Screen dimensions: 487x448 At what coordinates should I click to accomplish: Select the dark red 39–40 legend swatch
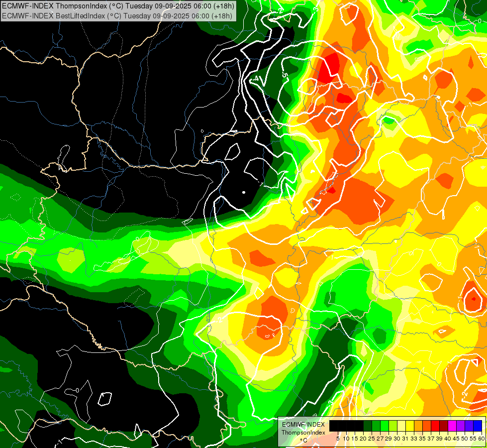[444, 426]
